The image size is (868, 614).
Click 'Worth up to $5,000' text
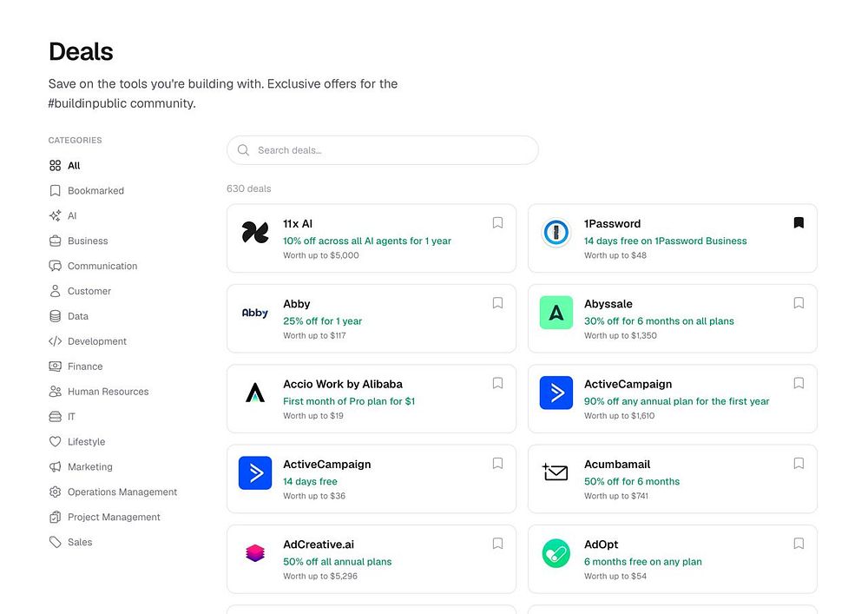[x=321, y=255]
